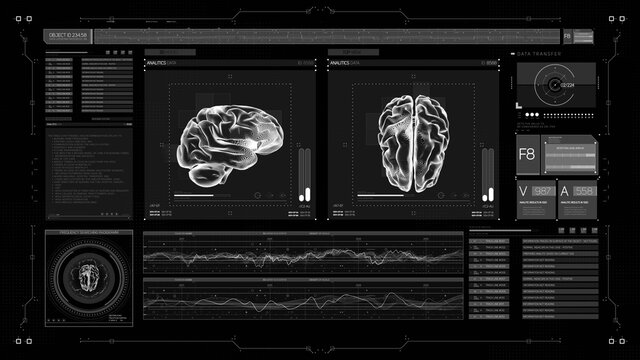Click the text log panel on left side
Screen dimensions: 640x360
point(89,174)
